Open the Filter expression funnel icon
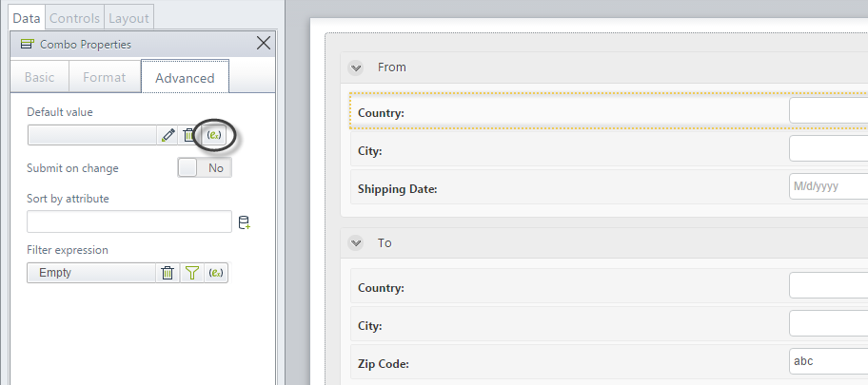Viewport: 868px width, 385px height. 192,273
